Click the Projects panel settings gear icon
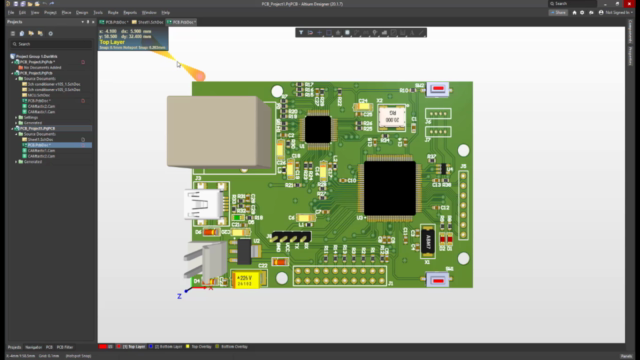640x360 pixels. coord(51,33)
